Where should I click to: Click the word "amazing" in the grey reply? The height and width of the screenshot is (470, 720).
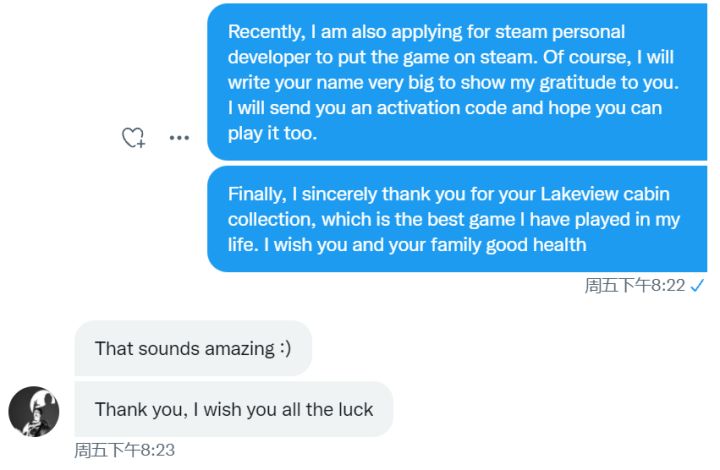click(x=233, y=349)
